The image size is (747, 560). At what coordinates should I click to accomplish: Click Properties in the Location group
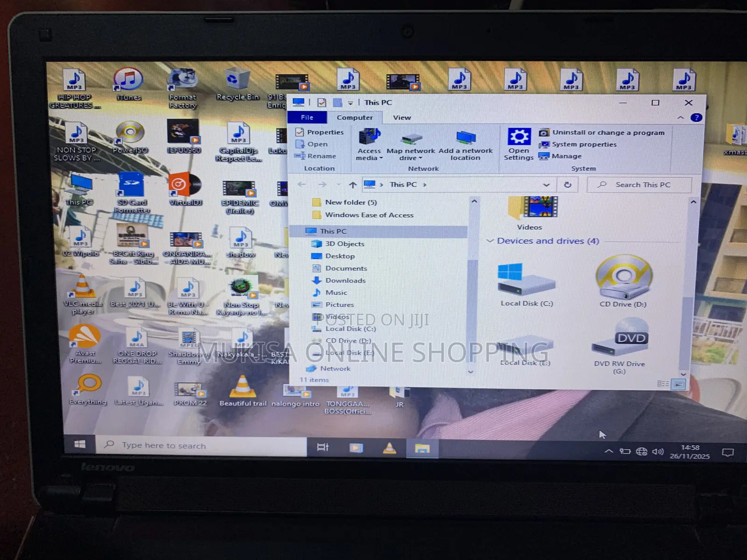point(319,132)
